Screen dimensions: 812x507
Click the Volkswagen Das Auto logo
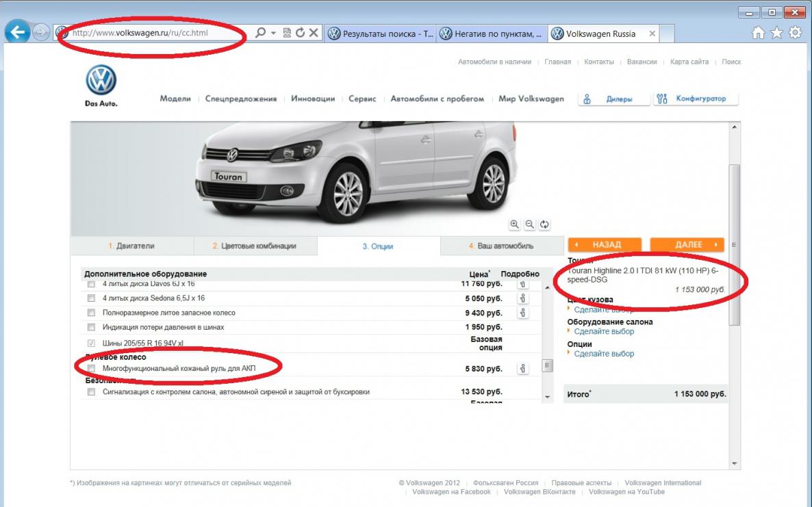point(101,86)
